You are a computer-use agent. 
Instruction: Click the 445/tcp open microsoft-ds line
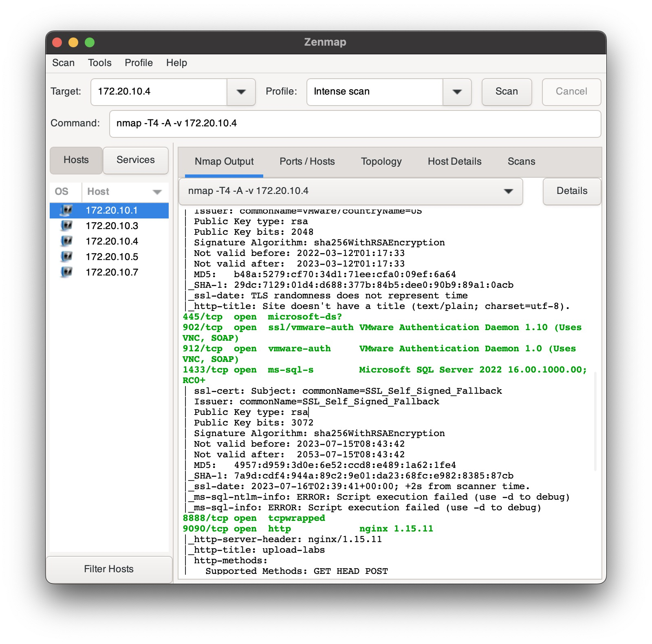point(262,317)
